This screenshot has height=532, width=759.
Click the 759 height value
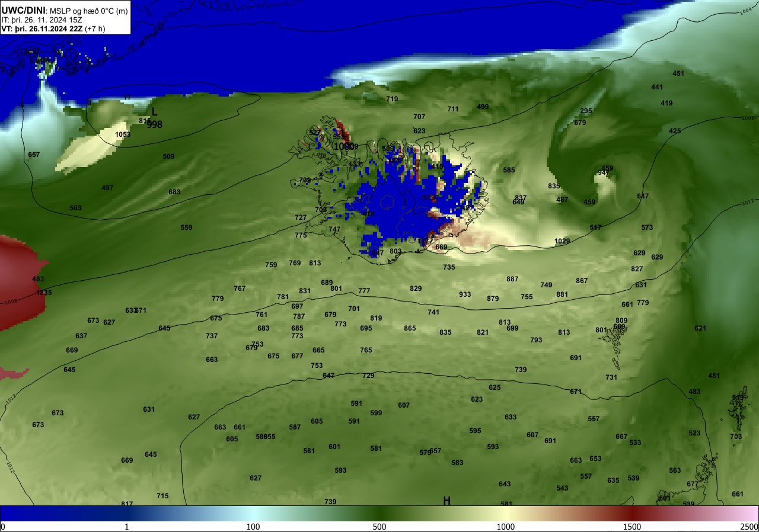point(271,265)
